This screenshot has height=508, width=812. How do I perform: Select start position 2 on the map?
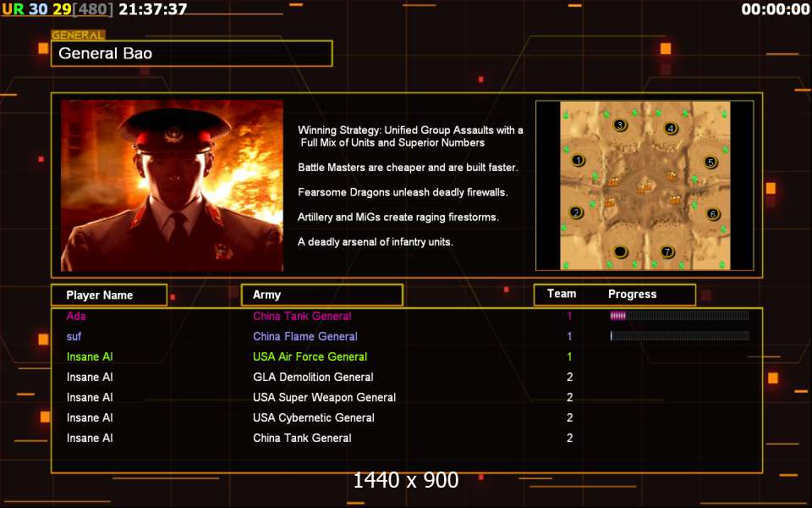click(576, 212)
